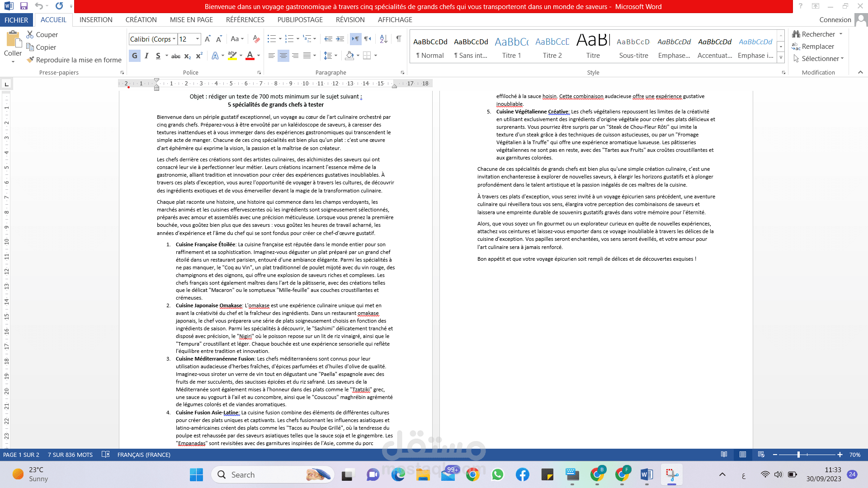Apply the yellow text highlight color

232,56
